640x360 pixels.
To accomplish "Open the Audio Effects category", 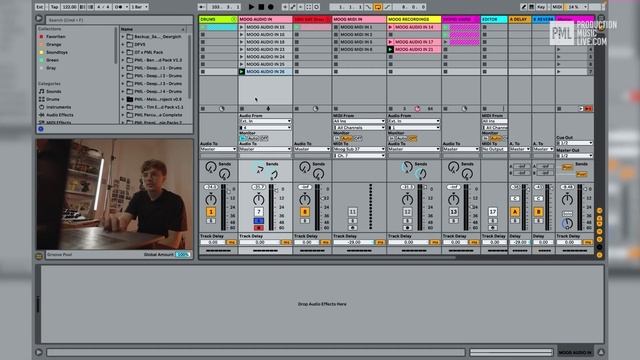I will click(60, 115).
